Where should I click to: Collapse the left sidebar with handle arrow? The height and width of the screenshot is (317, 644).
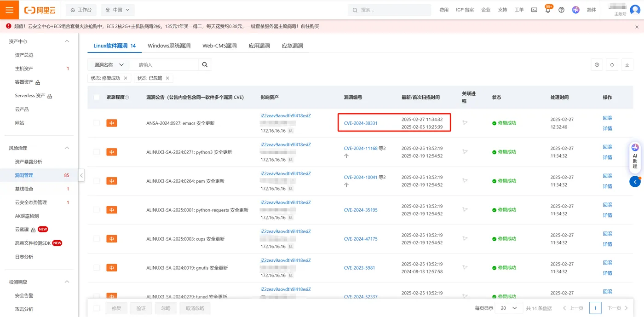pos(81,175)
